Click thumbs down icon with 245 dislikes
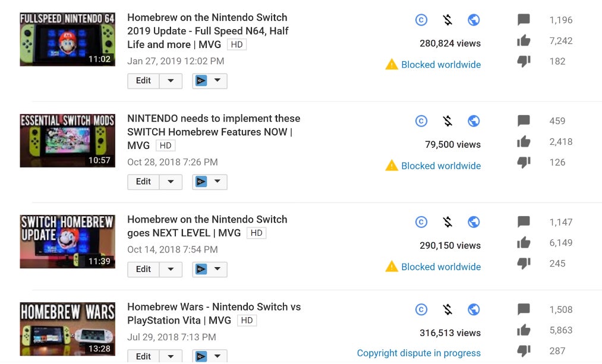The height and width of the screenshot is (364, 602). (x=524, y=264)
